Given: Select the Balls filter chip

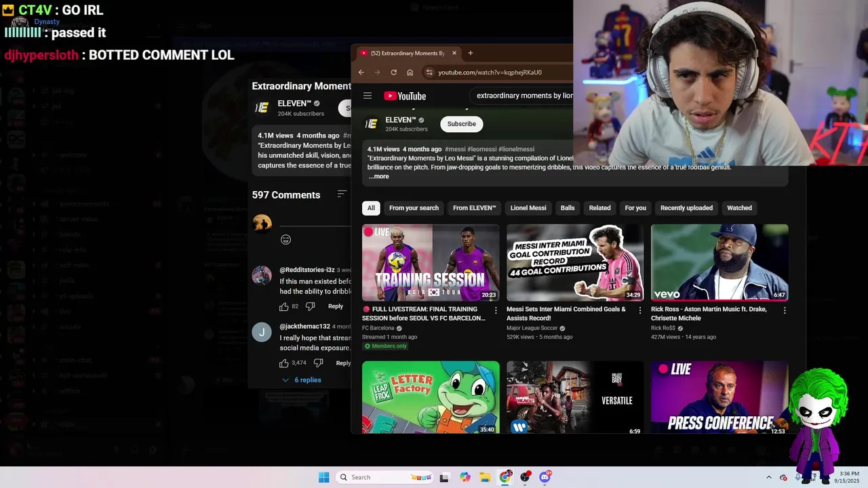Looking at the screenshot, I should (568, 208).
